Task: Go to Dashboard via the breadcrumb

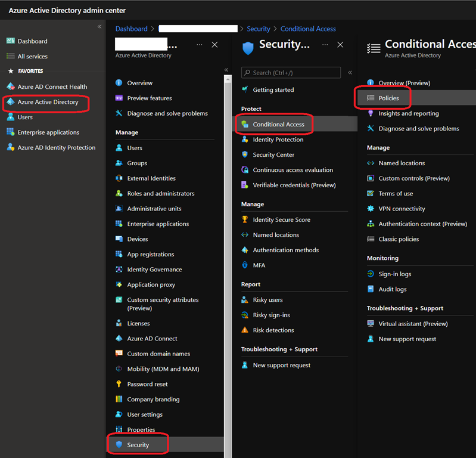Action: point(131,29)
